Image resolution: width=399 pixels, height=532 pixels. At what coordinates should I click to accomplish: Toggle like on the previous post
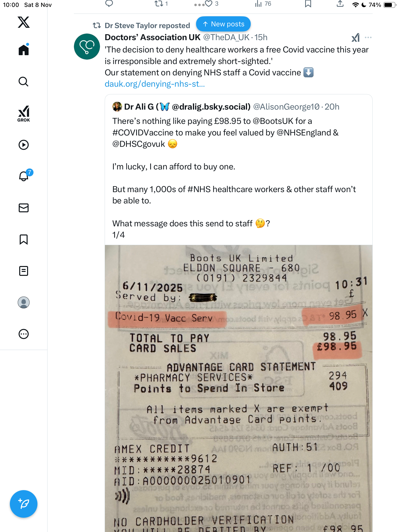[209, 4]
